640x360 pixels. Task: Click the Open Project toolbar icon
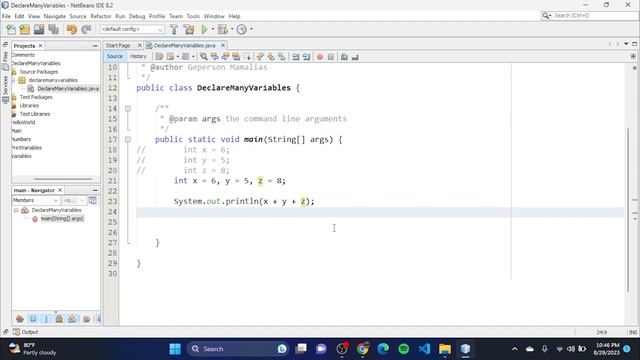point(39,29)
